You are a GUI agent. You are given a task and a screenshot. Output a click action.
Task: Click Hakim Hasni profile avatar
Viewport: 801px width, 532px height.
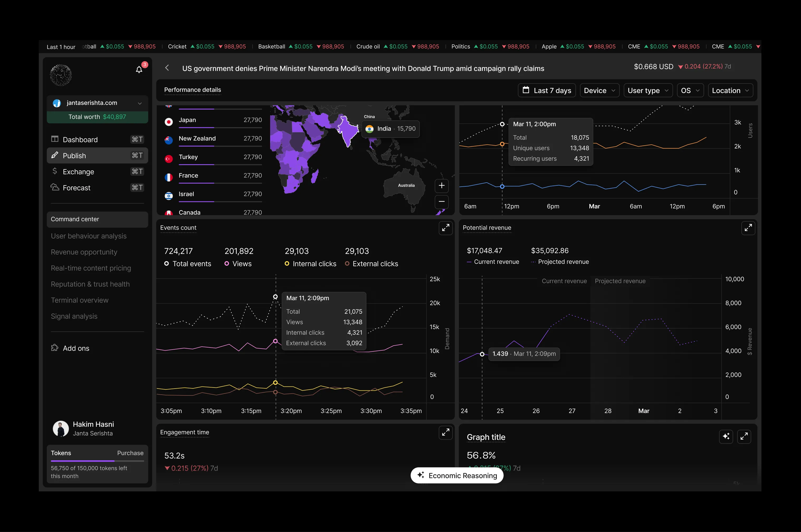coord(61,428)
